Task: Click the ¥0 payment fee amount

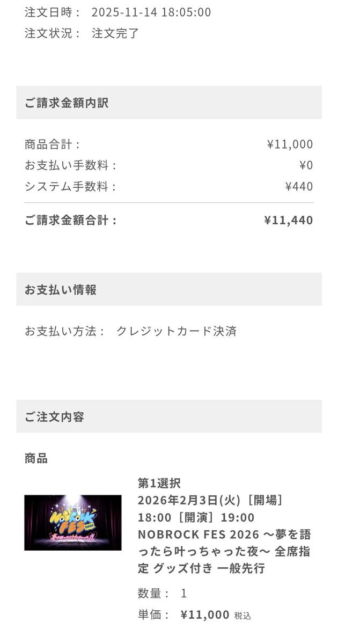Action: click(306, 165)
